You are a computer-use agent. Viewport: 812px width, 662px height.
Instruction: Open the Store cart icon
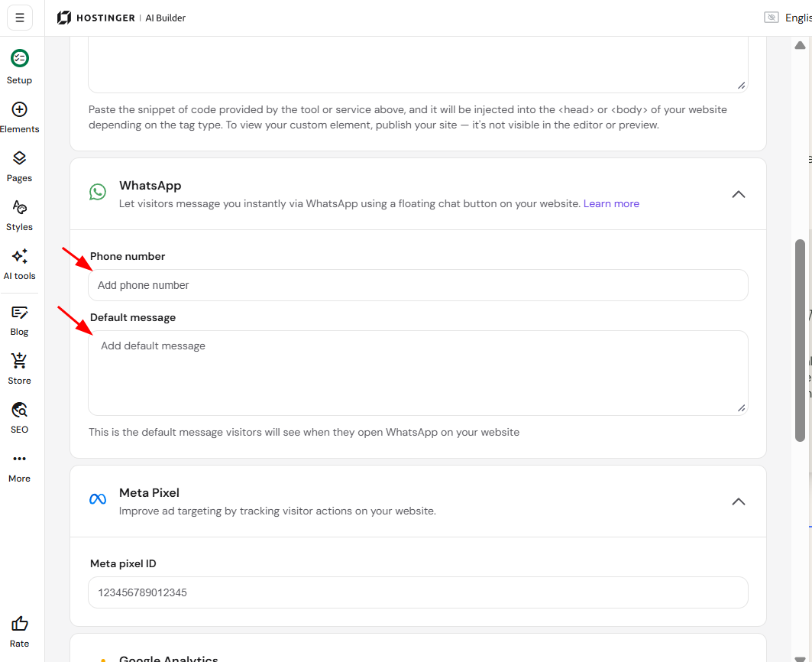[x=20, y=361]
